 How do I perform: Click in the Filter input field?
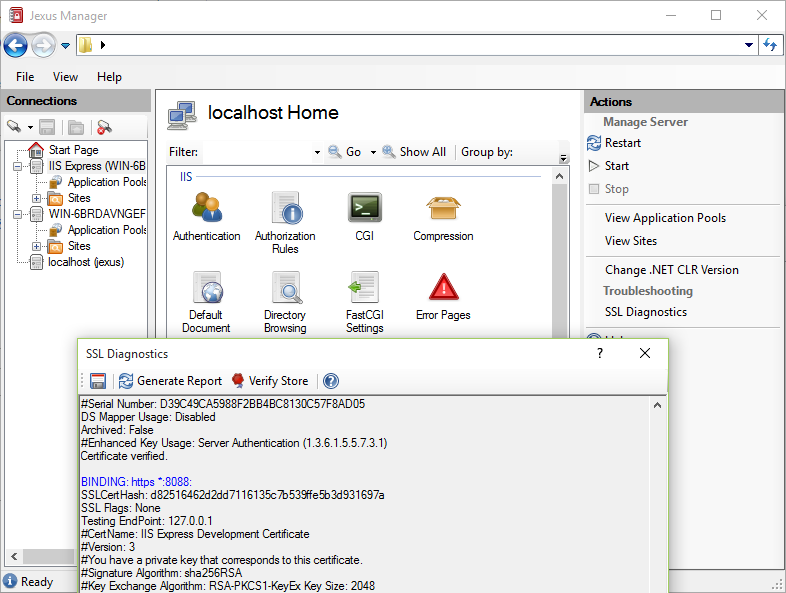(x=257, y=152)
